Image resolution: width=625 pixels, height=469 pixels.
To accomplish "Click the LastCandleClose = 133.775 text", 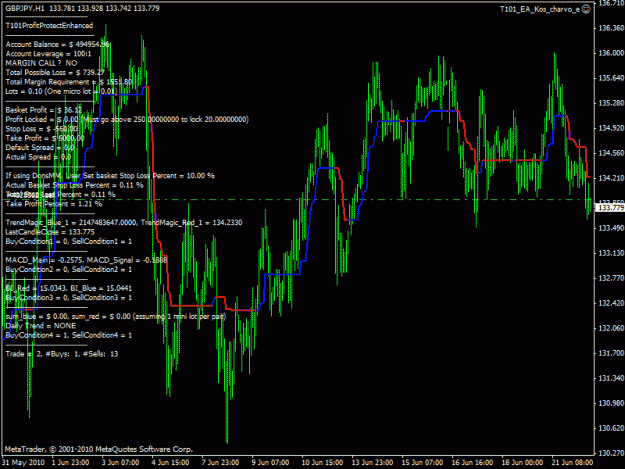I will tap(50, 232).
